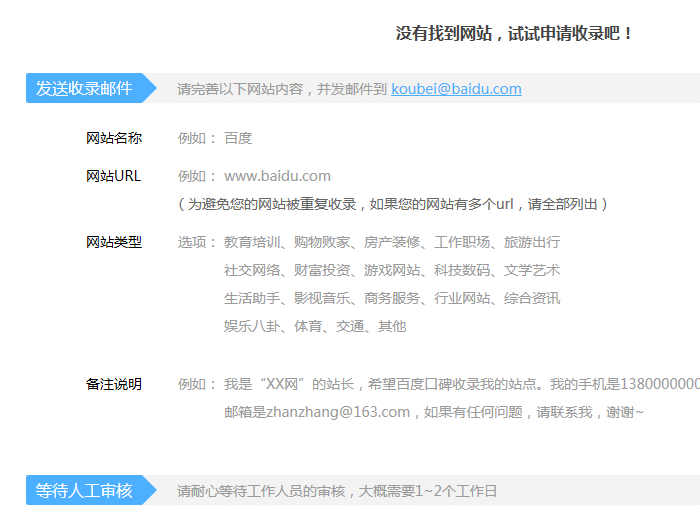This screenshot has width=700, height=531.
Task: Click the 综合资讯 category option
Action: (x=532, y=298)
